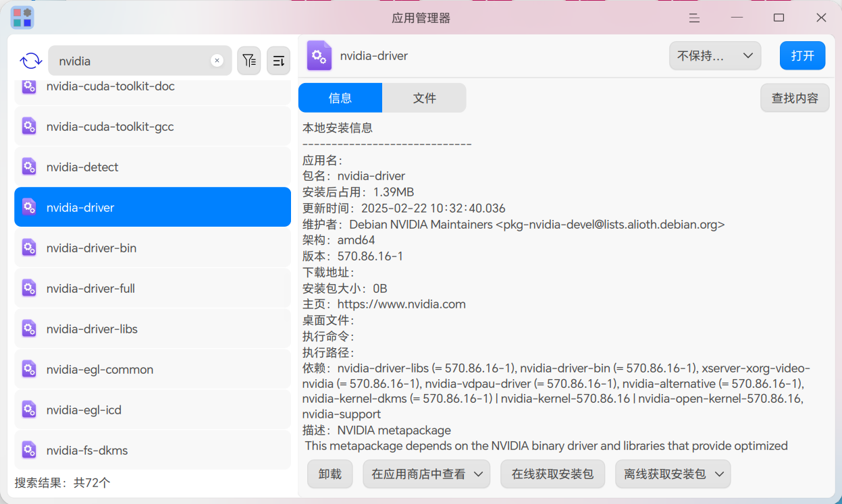Click the 打开 button
The image size is (842, 504).
(803, 56)
